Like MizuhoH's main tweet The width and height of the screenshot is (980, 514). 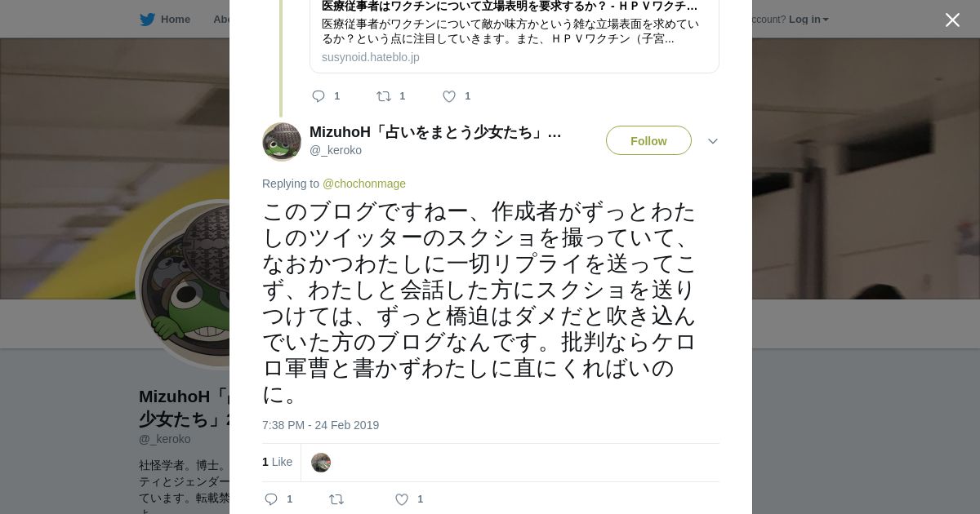click(x=402, y=499)
